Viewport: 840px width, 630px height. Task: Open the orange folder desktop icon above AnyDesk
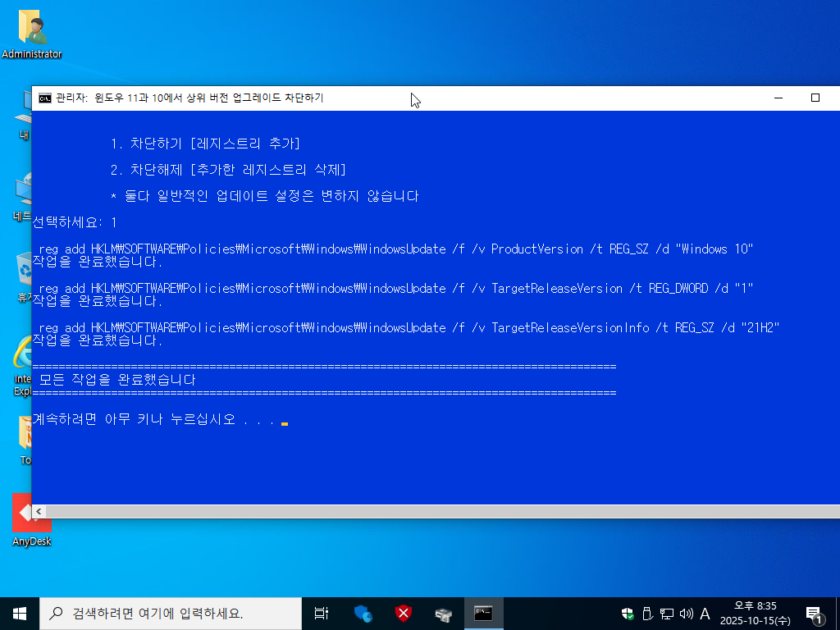tap(25, 440)
